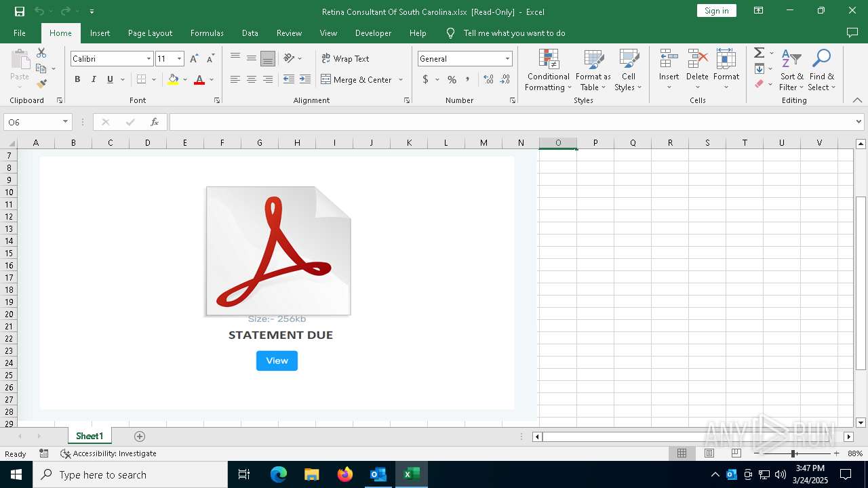Click the Font Color letter A icon
The height and width of the screenshot is (488, 868).
(199, 79)
